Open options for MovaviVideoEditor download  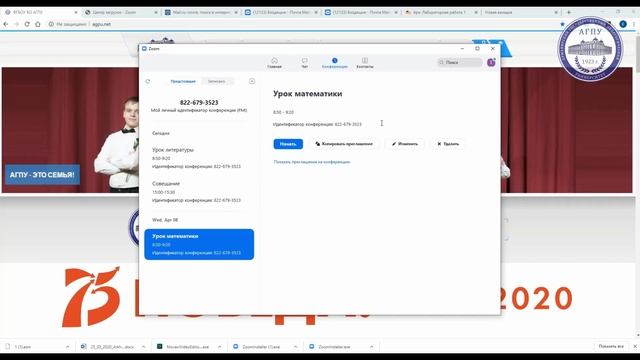[220, 347]
